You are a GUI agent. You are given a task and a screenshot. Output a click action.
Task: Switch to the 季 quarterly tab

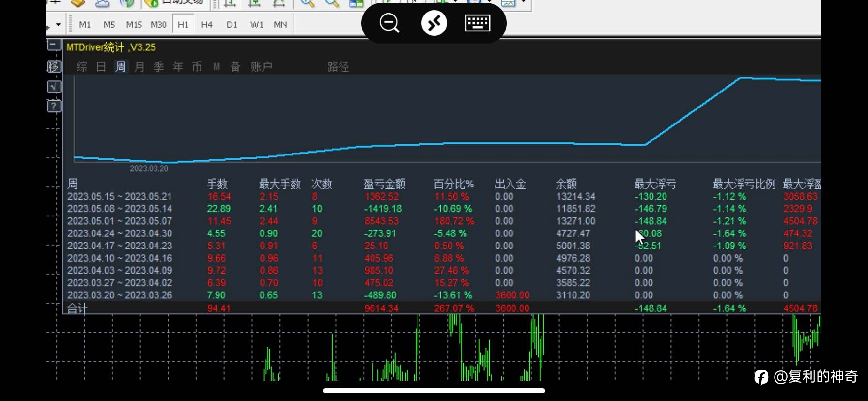pyautogui.click(x=159, y=66)
